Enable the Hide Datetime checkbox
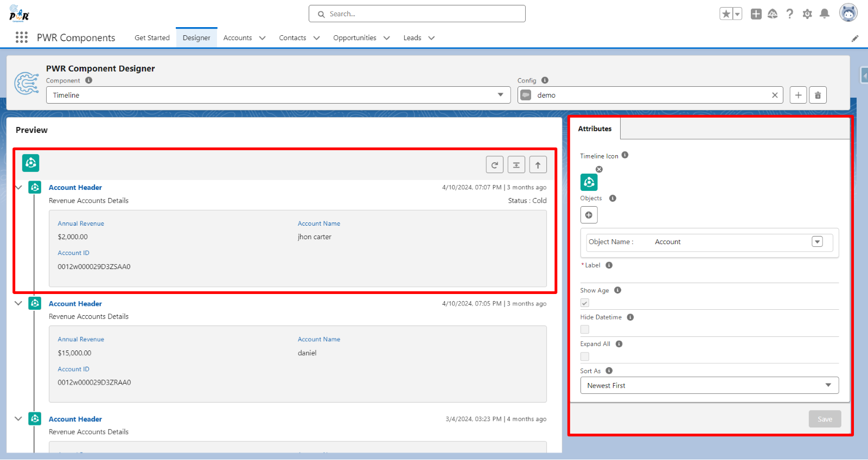868x460 pixels. (x=585, y=329)
